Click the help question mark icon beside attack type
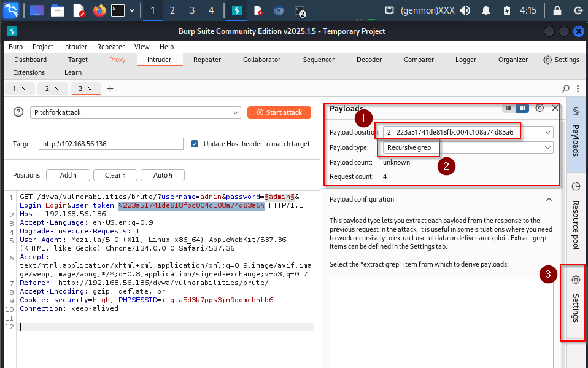Image resolution: width=588 pixels, height=368 pixels. click(x=18, y=112)
